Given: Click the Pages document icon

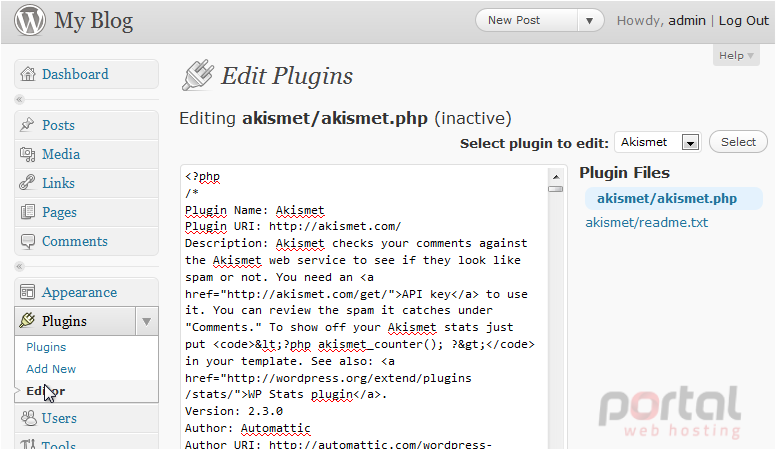Looking at the screenshot, I should tap(27, 212).
